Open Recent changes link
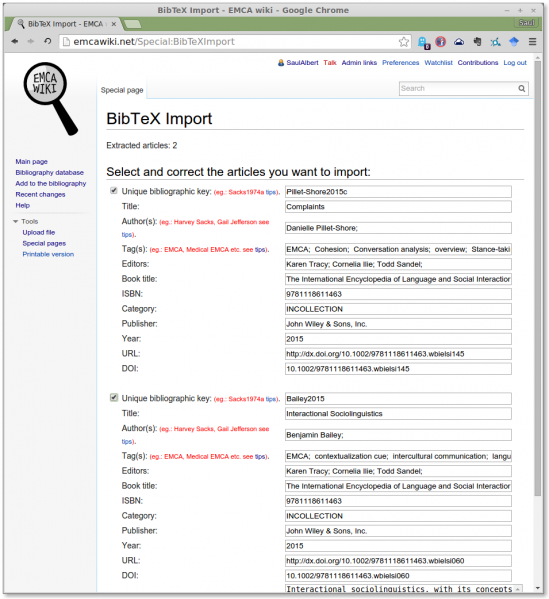Screen dimensions: 549x599 pos(40,194)
